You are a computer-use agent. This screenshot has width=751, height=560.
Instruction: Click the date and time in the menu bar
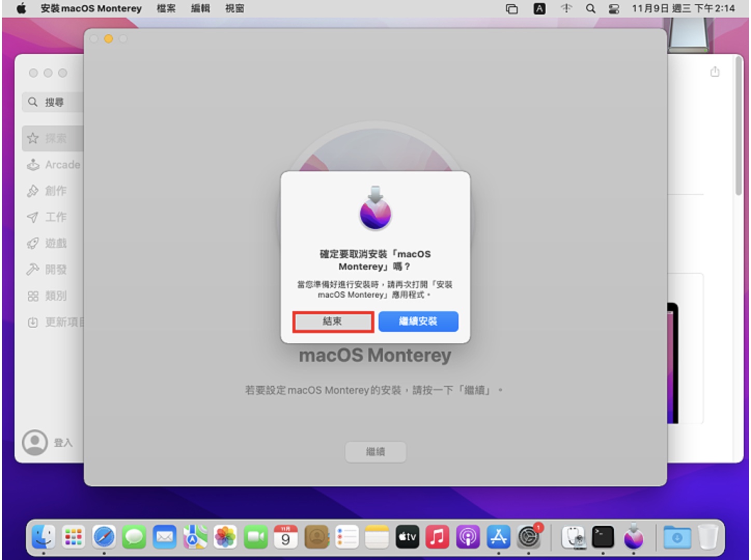(x=683, y=8)
